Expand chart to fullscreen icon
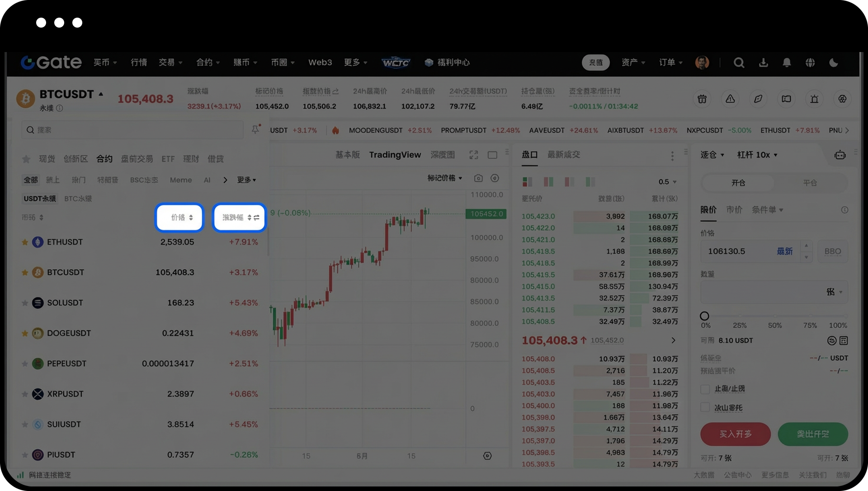868x491 pixels. [473, 155]
